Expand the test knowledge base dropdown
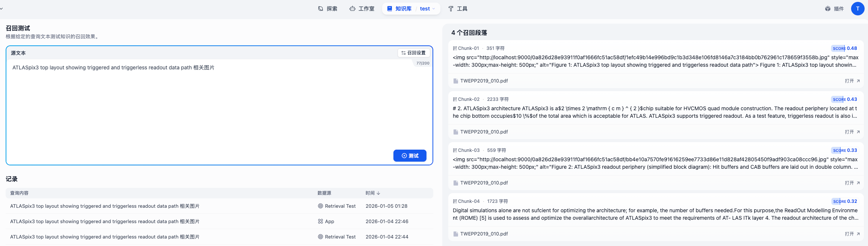 point(428,9)
